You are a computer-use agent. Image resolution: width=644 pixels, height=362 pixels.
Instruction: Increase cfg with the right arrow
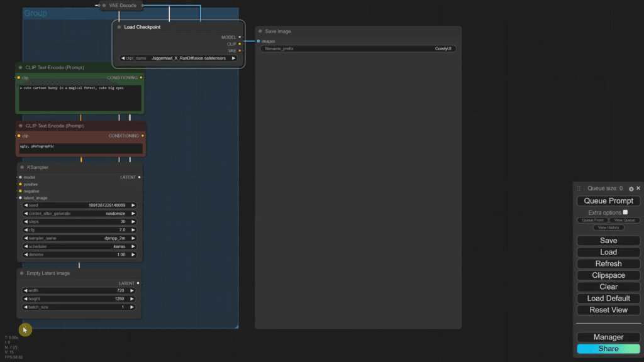tap(133, 230)
